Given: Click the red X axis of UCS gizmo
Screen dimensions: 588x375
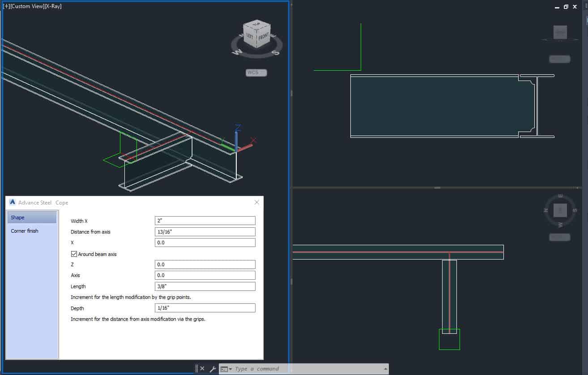Looking at the screenshot, I should 245,147.
